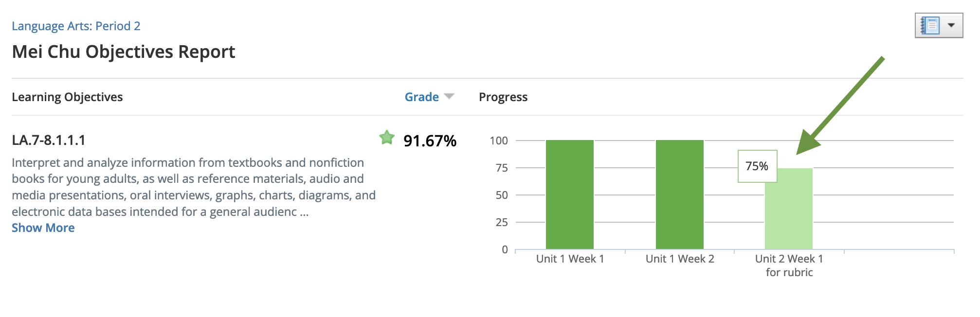The height and width of the screenshot is (317, 980).
Task: Click the Progress column header
Action: [x=503, y=97]
